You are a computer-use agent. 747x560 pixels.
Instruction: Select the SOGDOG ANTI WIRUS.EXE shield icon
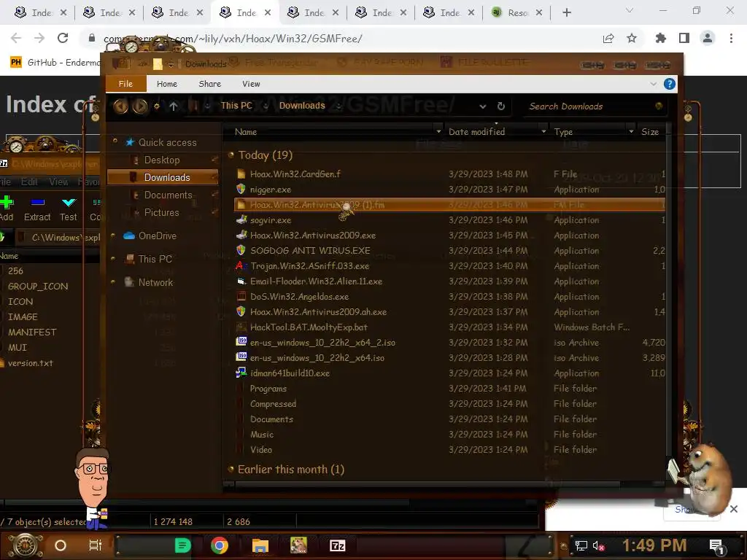click(x=241, y=251)
